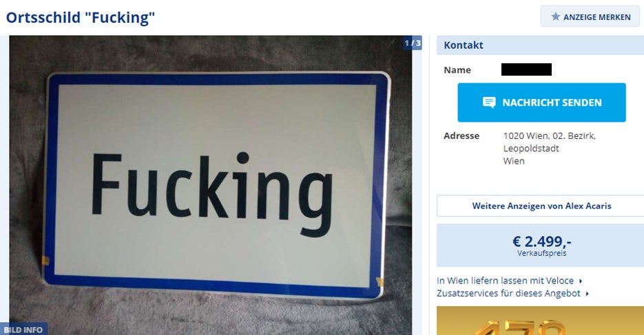This screenshot has width=644, height=335.
Task: Click the gold advertisement banner
Action: pyautogui.click(x=540, y=321)
